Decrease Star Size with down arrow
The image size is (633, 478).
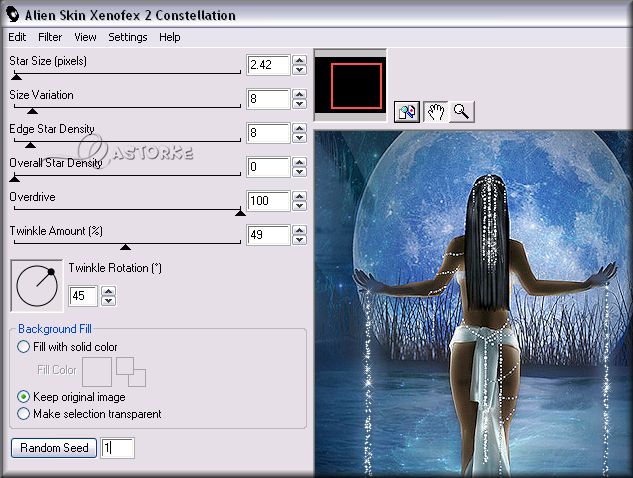[x=300, y=70]
